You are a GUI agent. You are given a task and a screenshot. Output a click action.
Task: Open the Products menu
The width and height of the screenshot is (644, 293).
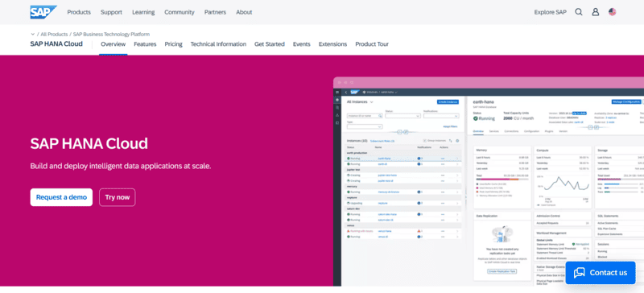pos(79,12)
